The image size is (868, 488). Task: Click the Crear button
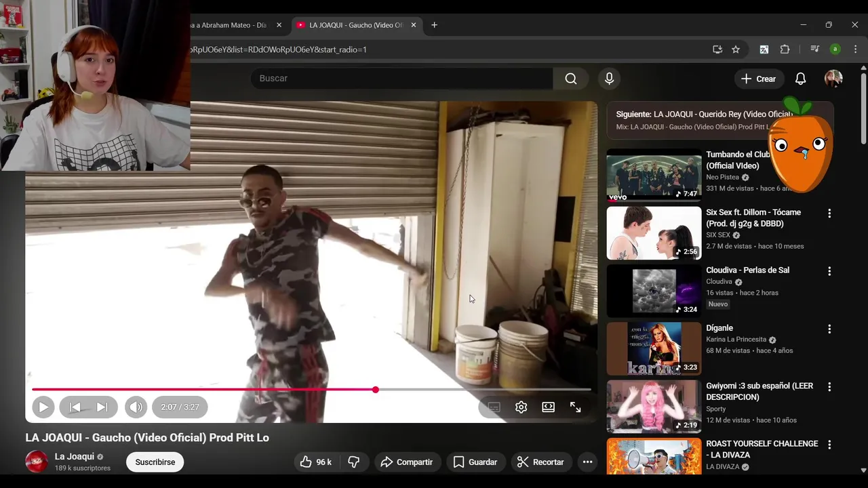click(759, 79)
